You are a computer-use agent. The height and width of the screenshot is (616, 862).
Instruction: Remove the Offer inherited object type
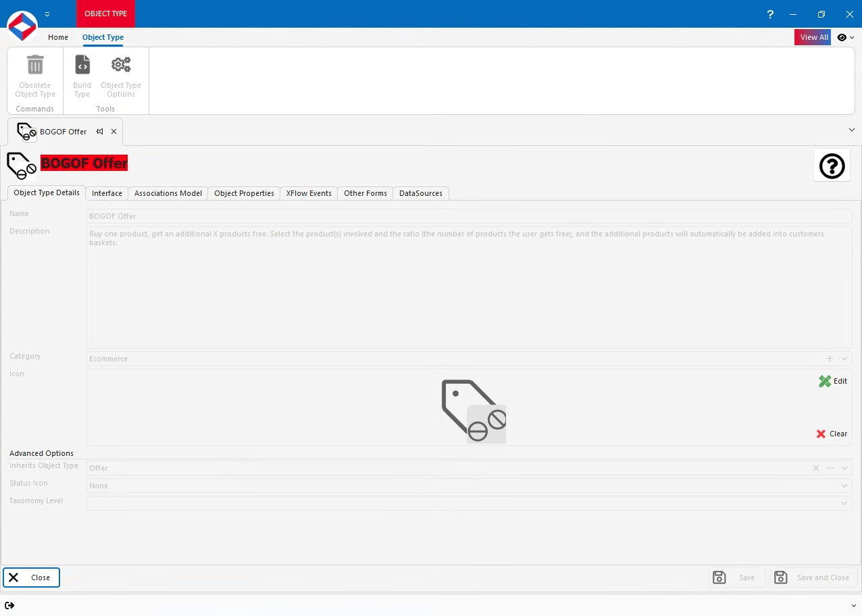(815, 467)
